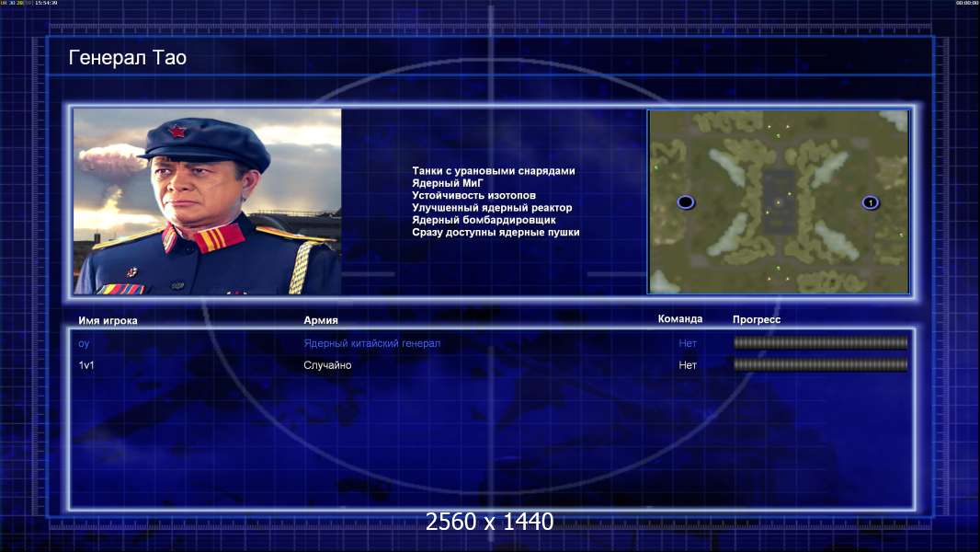Click the loading progress bar for 1v1
This screenshot has height=552, width=980.
(820, 364)
